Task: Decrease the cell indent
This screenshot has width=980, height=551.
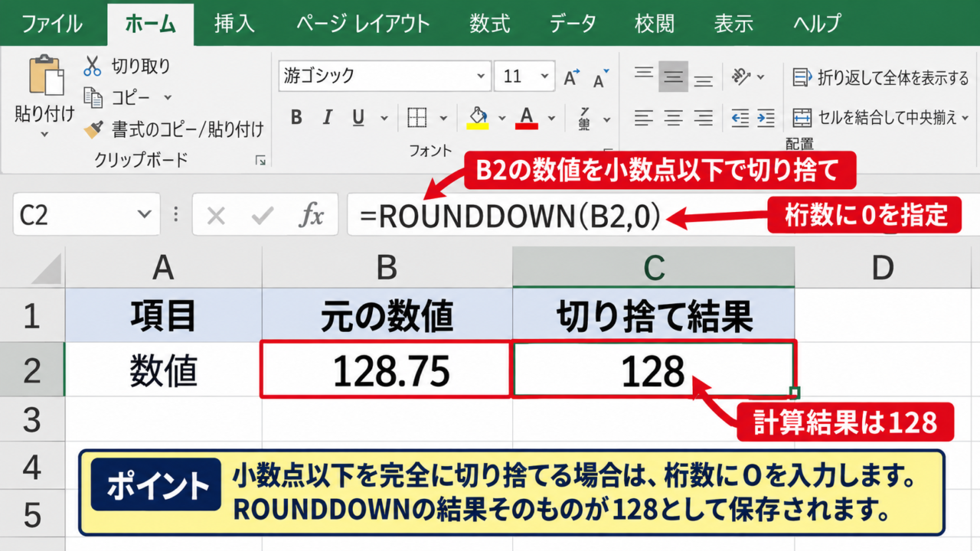Action: click(740, 118)
